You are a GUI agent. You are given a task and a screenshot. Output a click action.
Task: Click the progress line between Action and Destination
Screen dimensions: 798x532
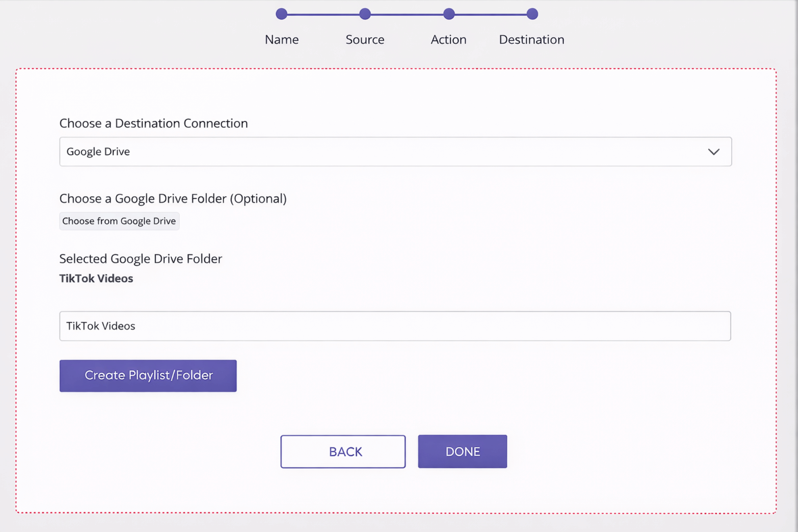click(490, 14)
